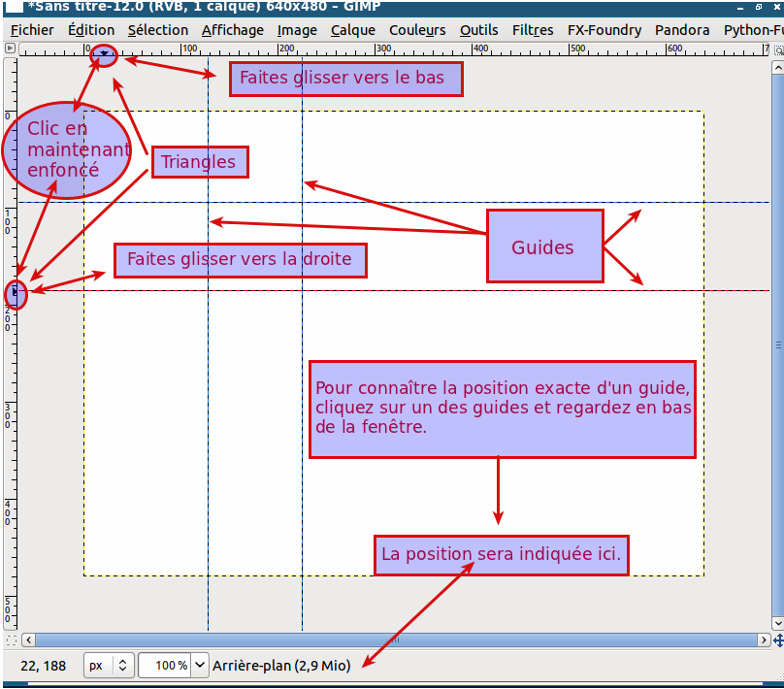Viewport: 784px width, 689px height.
Task: Open the Couleurs menu
Action: (x=417, y=30)
